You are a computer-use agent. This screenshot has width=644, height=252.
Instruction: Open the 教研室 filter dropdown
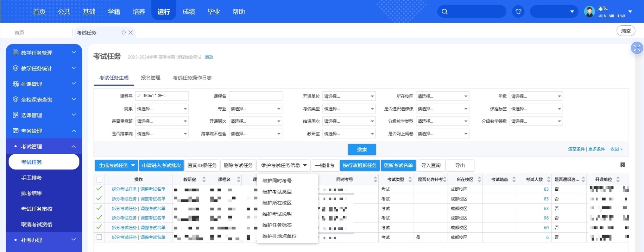click(349, 134)
